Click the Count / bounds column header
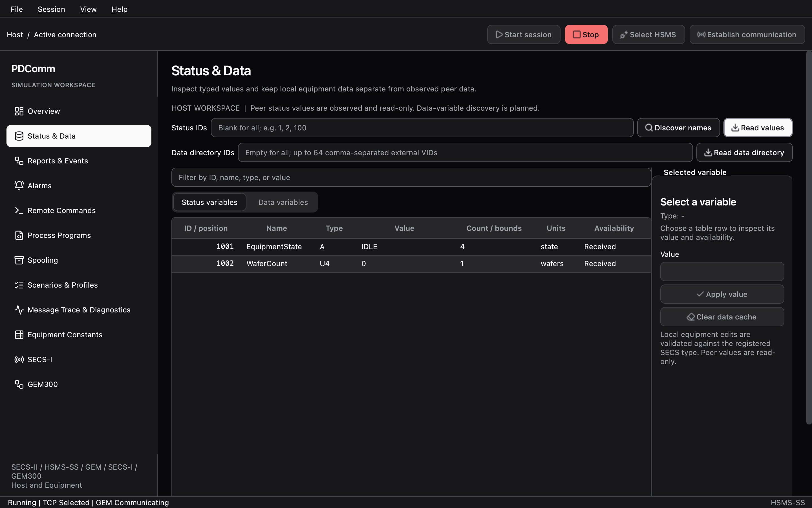Viewport: 812px width, 508px height. (494, 229)
